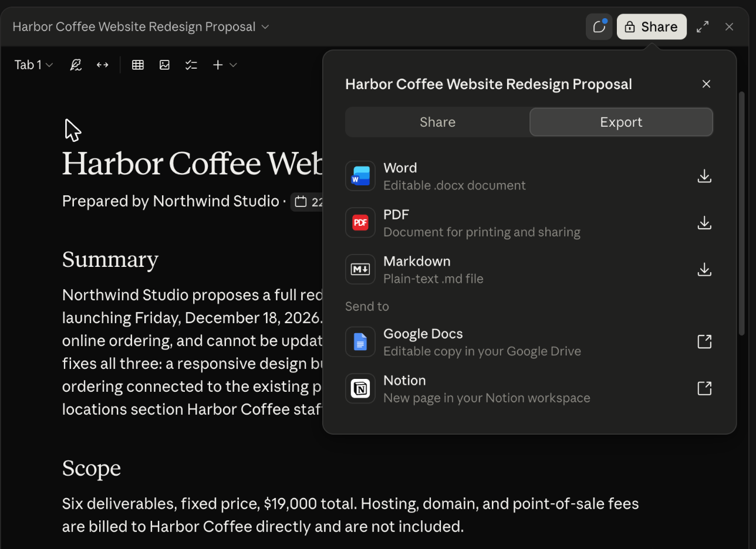Click the blue Word app icon

tap(360, 176)
